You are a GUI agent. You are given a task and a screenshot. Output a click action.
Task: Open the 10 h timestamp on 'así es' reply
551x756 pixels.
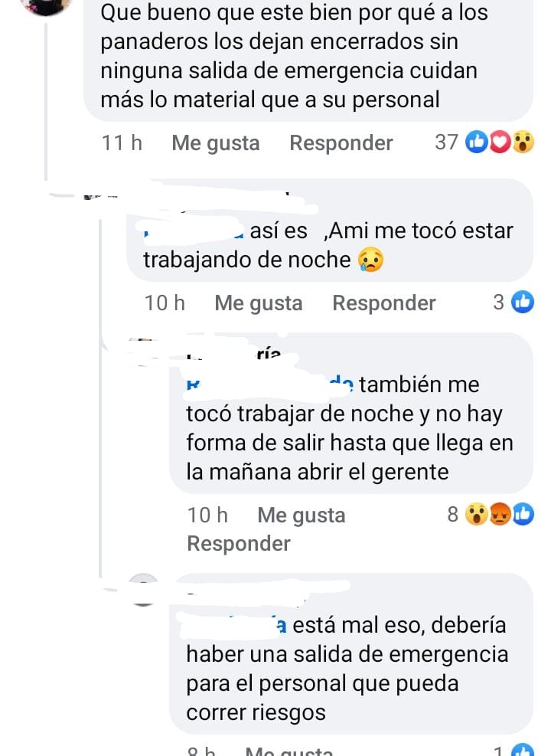pyautogui.click(x=165, y=303)
